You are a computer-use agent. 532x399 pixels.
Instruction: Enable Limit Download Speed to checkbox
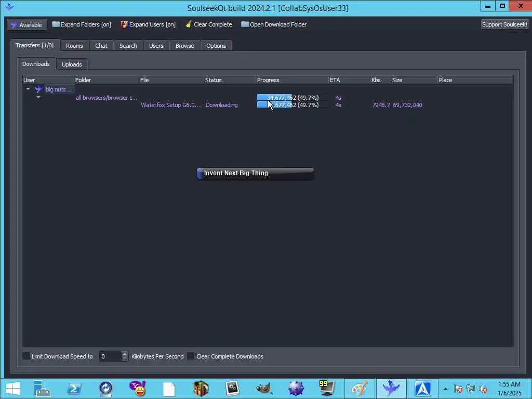tap(26, 356)
